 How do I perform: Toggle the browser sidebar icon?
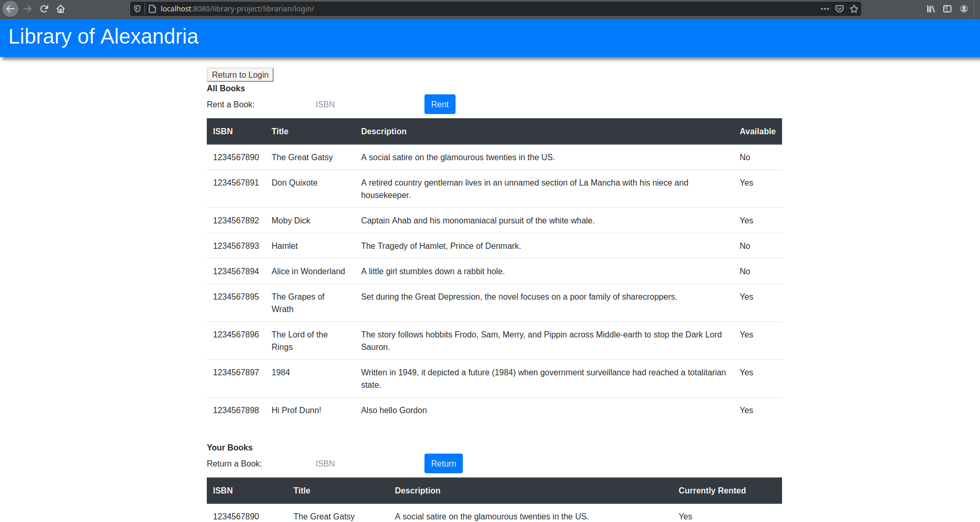tap(947, 9)
